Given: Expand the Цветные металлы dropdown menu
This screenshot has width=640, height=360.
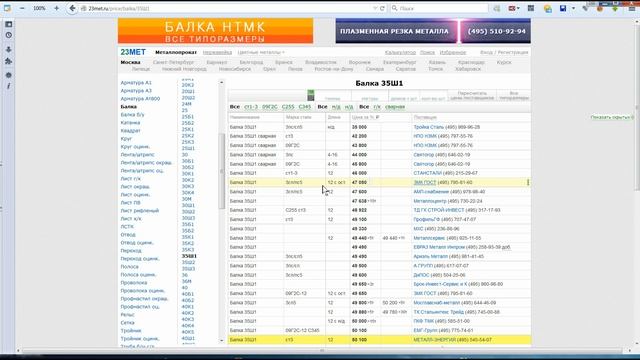Looking at the screenshot, I should (261, 52).
